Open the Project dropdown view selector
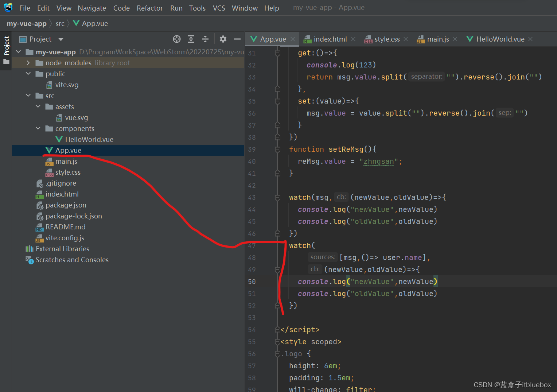The height and width of the screenshot is (392, 557). click(61, 39)
